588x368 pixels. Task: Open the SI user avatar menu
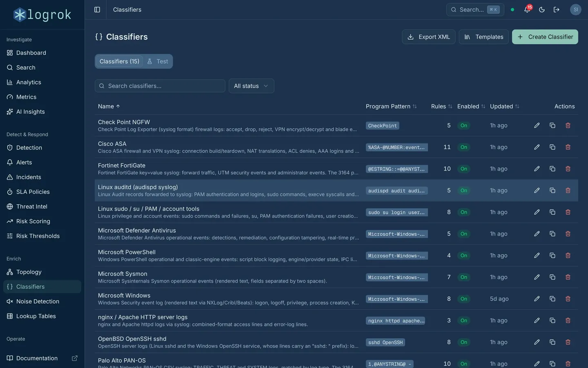576,9
